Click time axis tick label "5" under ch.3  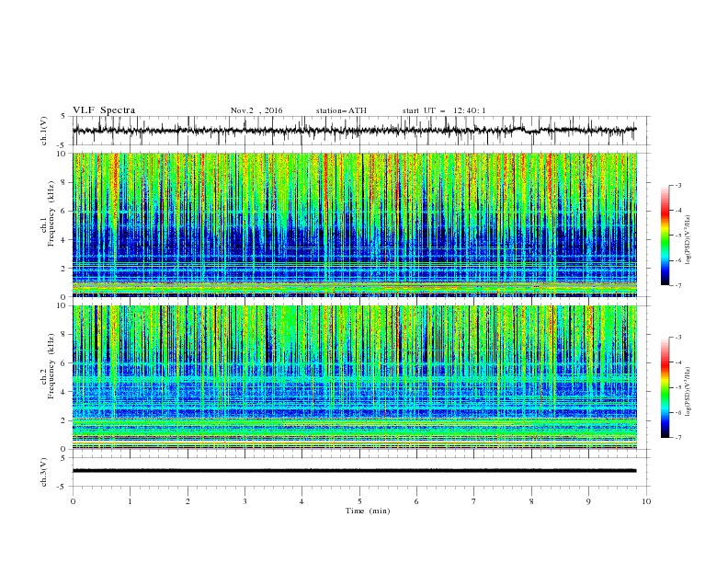359,501
